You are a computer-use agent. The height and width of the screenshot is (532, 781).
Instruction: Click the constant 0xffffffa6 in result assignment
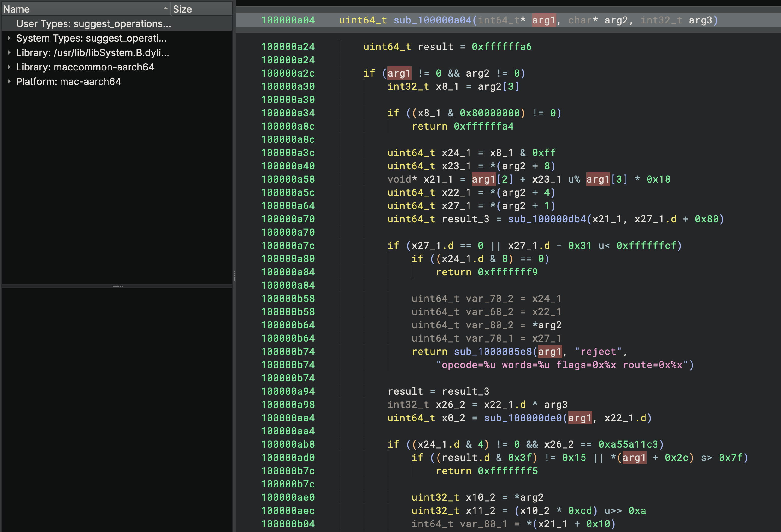click(x=502, y=47)
